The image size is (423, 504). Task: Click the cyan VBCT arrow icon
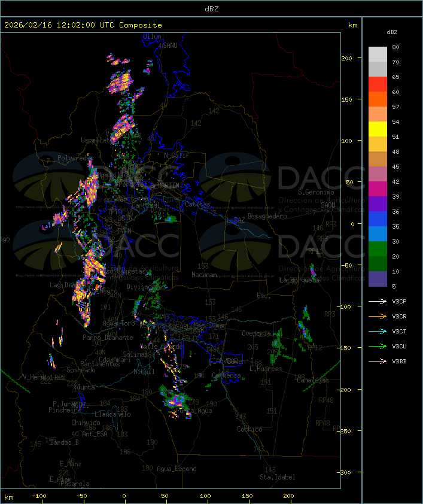[x=378, y=331]
